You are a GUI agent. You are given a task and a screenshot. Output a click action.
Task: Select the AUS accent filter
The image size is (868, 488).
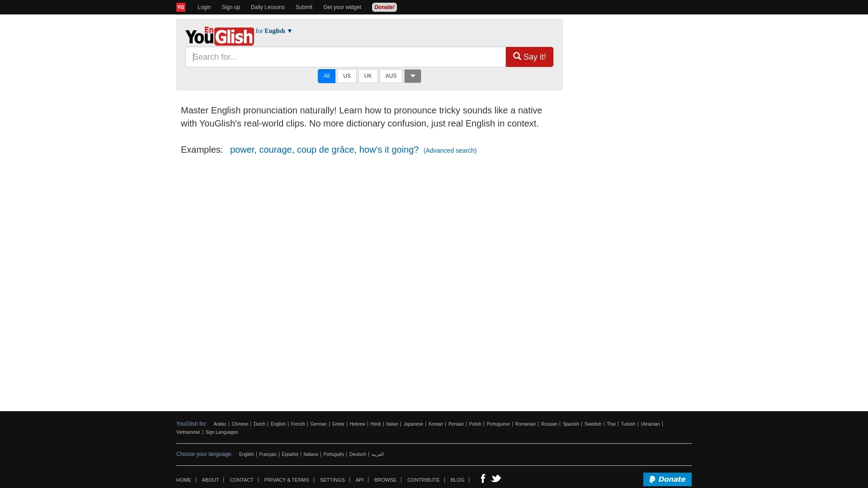tap(391, 76)
